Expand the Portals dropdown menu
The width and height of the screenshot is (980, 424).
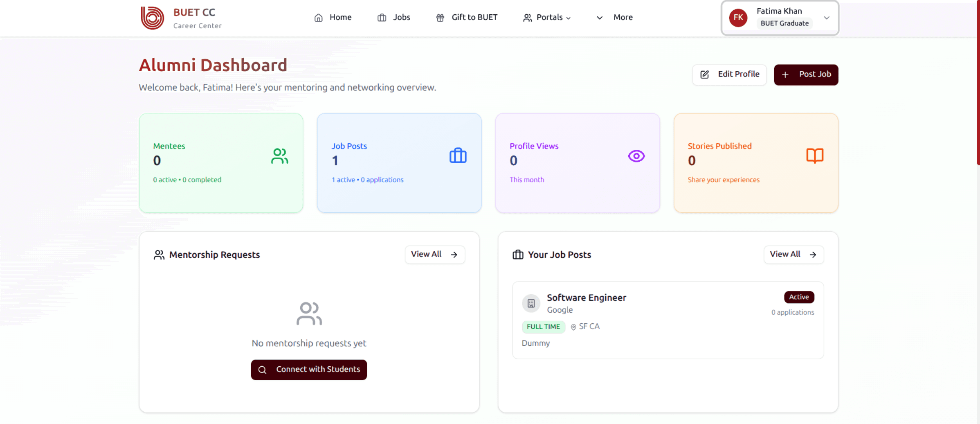pos(547,18)
